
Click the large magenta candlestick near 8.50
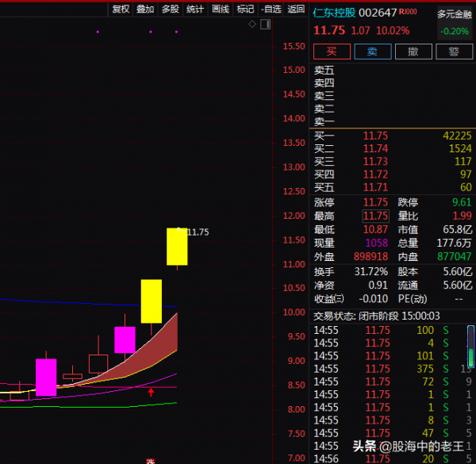tap(46, 377)
